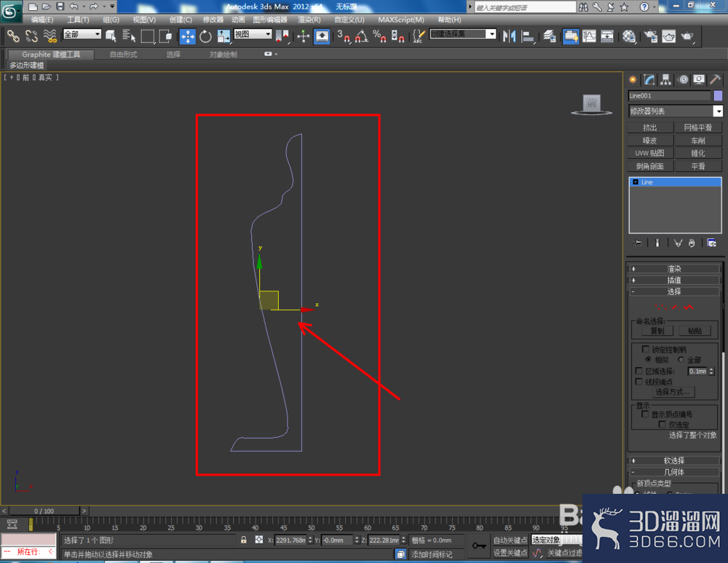Click the 选择方式... button
The height and width of the screenshot is (563, 728).
(x=673, y=392)
